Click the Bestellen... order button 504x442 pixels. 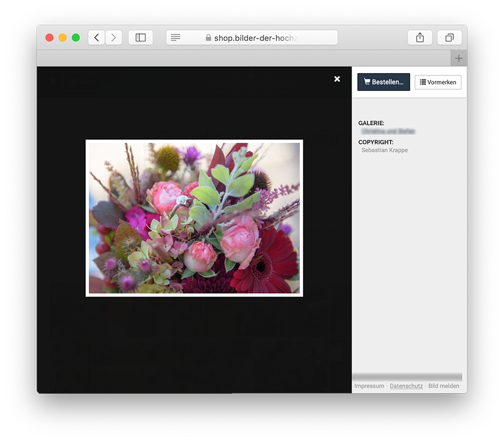(x=384, y=82)
